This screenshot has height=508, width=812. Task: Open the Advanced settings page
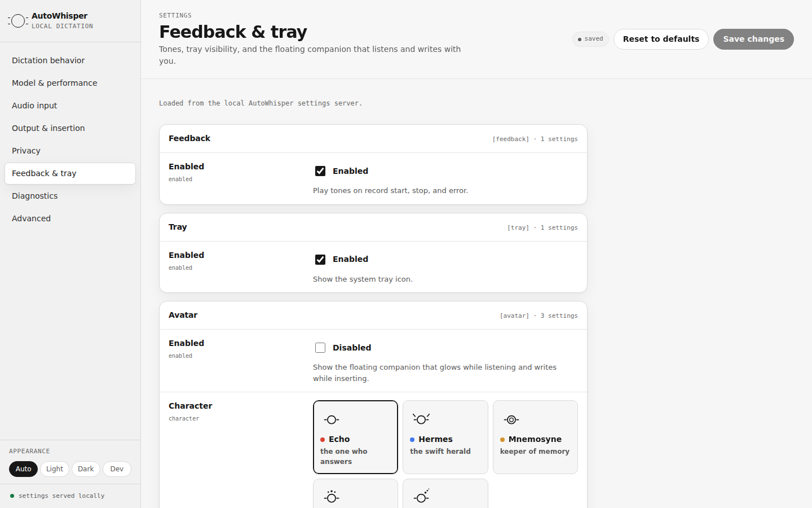(x=70, y=218)
